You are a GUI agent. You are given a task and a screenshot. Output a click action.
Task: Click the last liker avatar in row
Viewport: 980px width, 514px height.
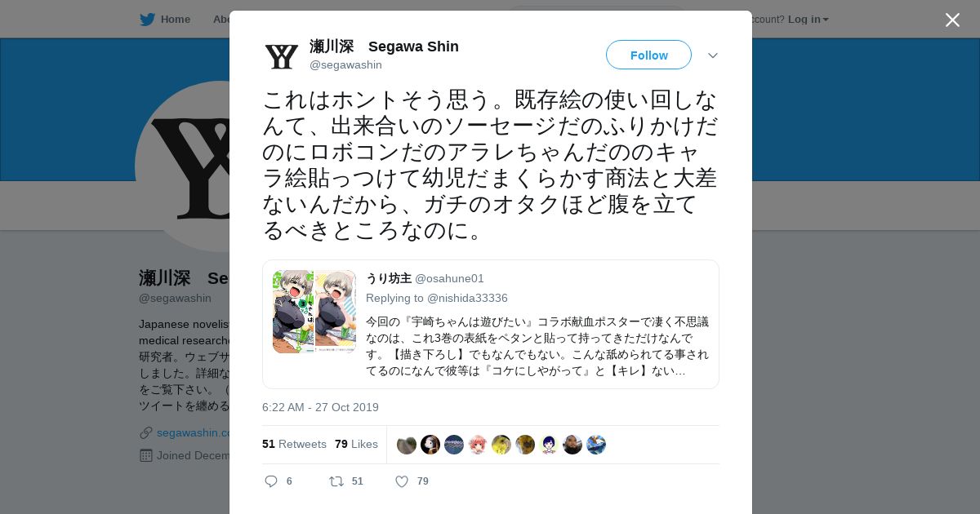pos(596,445)
